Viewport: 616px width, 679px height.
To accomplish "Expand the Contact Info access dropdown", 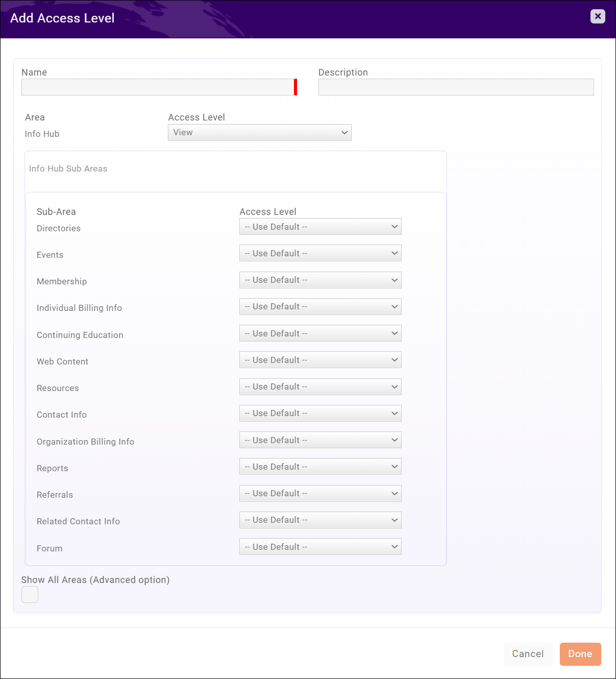I will tap(320, 413).
